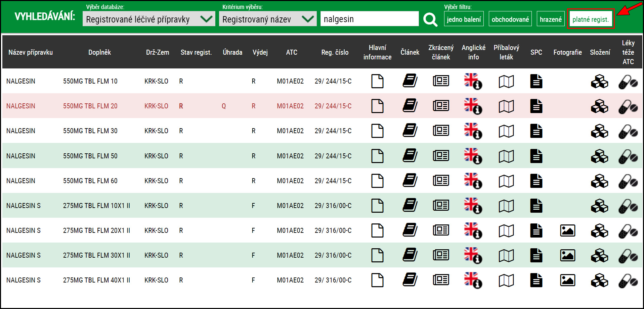Open SPC document for 550MG TBL FLM 10
The width and height of the screenshot is (644, 309).
tap(536, 81)
